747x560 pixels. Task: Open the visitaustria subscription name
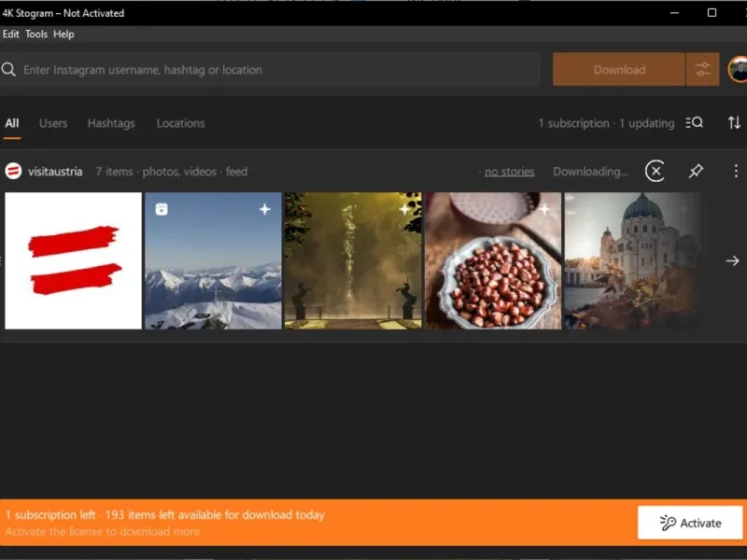55,172
